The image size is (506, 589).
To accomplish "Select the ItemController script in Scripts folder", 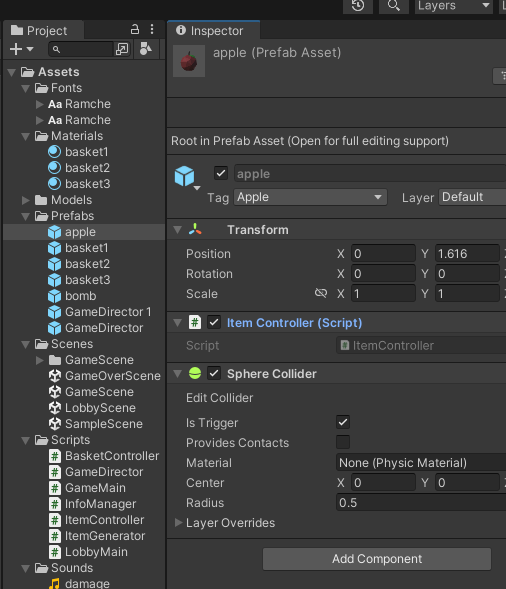I will [97, 520].
